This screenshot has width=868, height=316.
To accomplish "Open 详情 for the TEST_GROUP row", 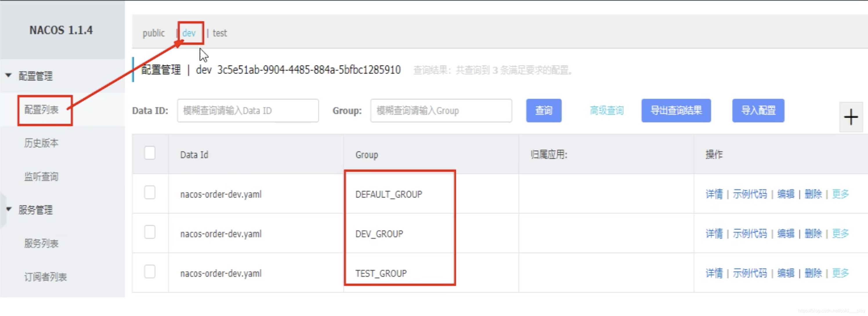I will click(714, 273).
